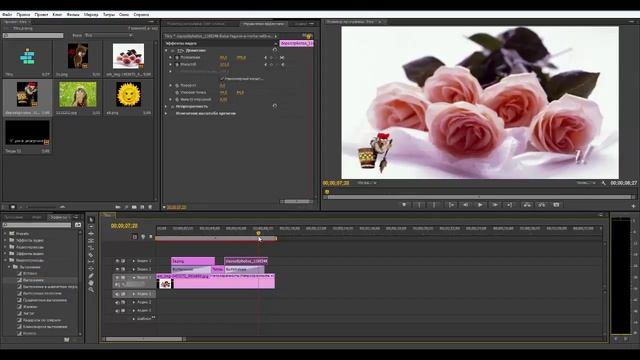Viewport: 640px width, 360px height.
Task: Toggle Положение animation stopwatch
Action: click(x=177, y=58)
